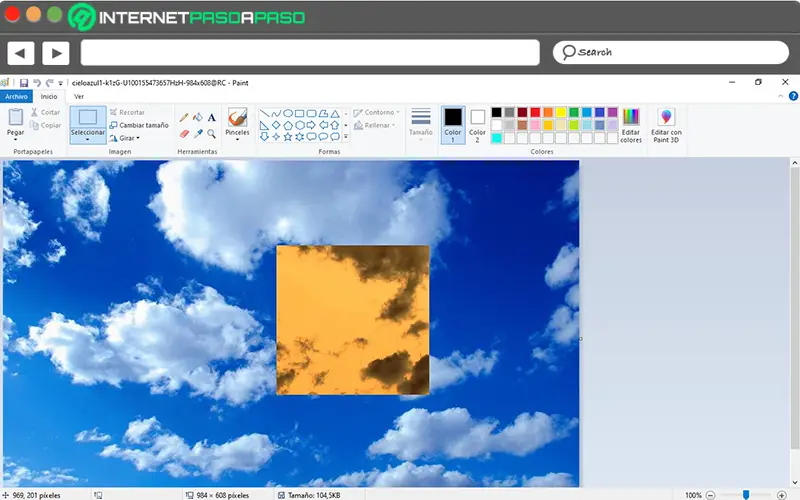
Task: Select the Fill with color bucket tool
Action: [197, 118]
